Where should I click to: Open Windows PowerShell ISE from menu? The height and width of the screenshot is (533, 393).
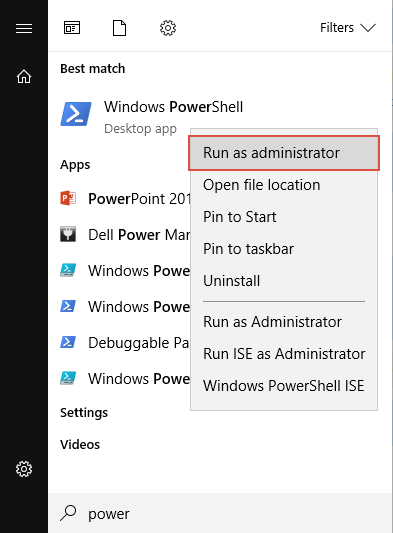284,386
